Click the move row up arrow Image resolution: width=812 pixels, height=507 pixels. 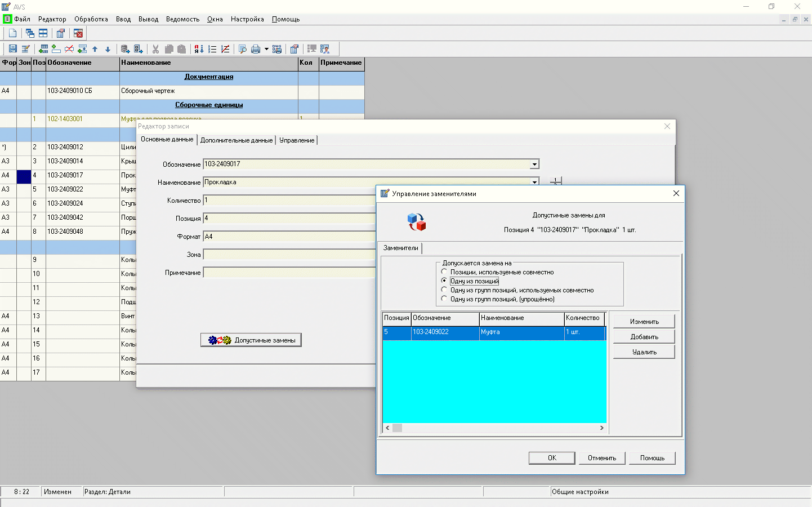click(95, 49)
